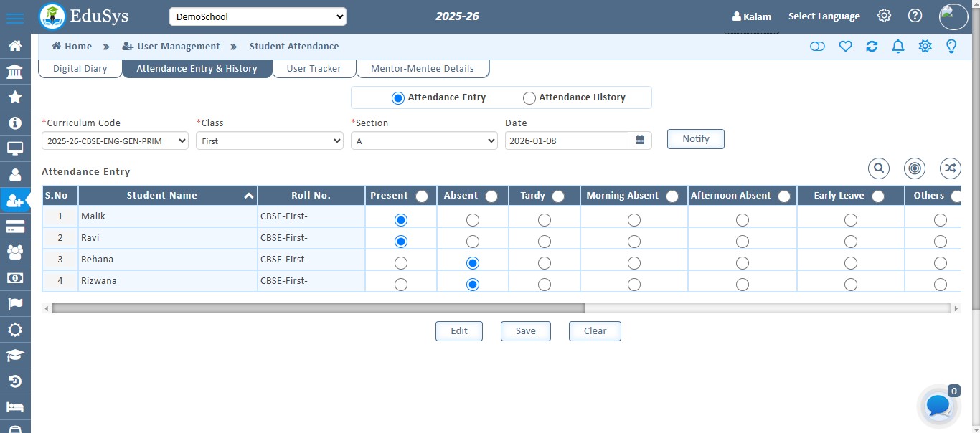Viewport: 980px width, 433px height.
Task: Open the Digital Diary tab
Action: (x=80, y=68)
